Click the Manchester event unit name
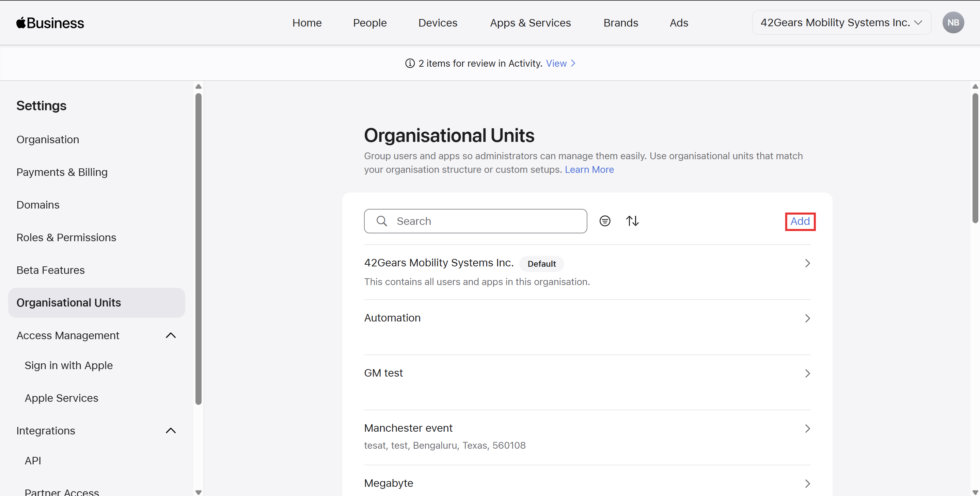This screenshot has width=980, height=496. pos(408,428)
